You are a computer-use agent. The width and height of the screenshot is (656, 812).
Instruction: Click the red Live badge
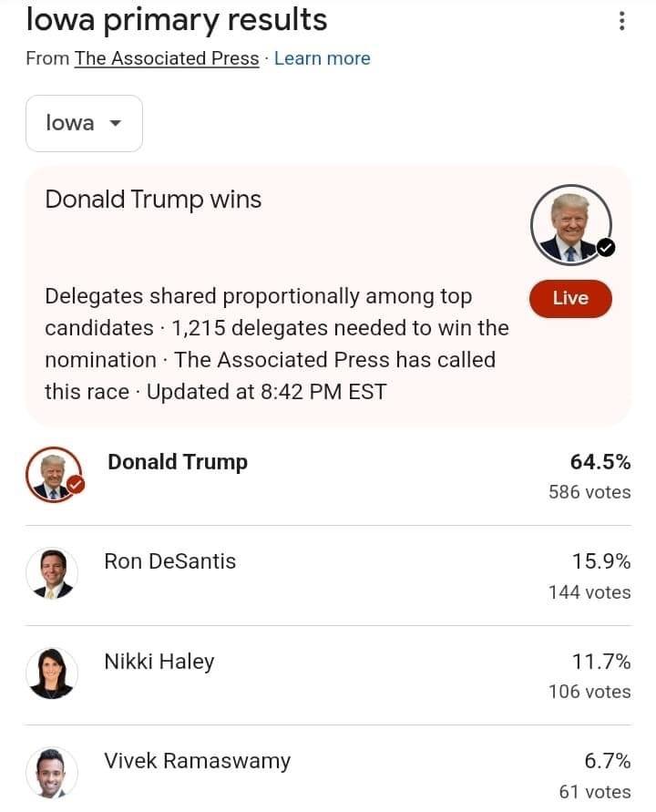click(570, 298)
